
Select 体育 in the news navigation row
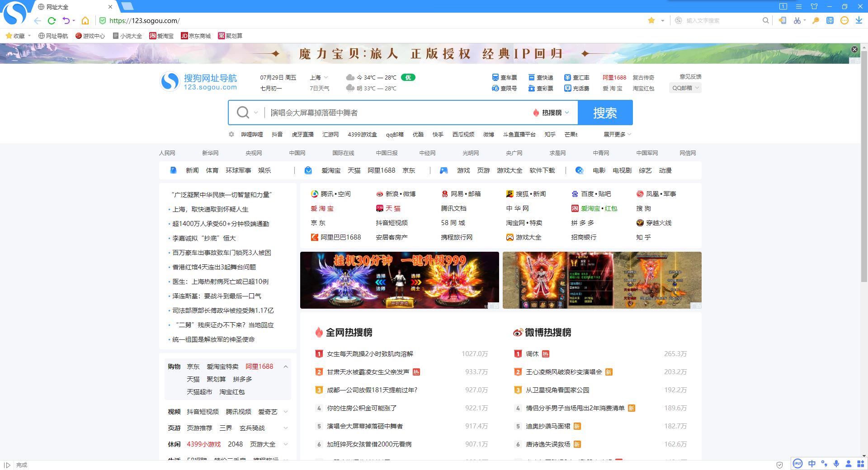pos(212,170)
